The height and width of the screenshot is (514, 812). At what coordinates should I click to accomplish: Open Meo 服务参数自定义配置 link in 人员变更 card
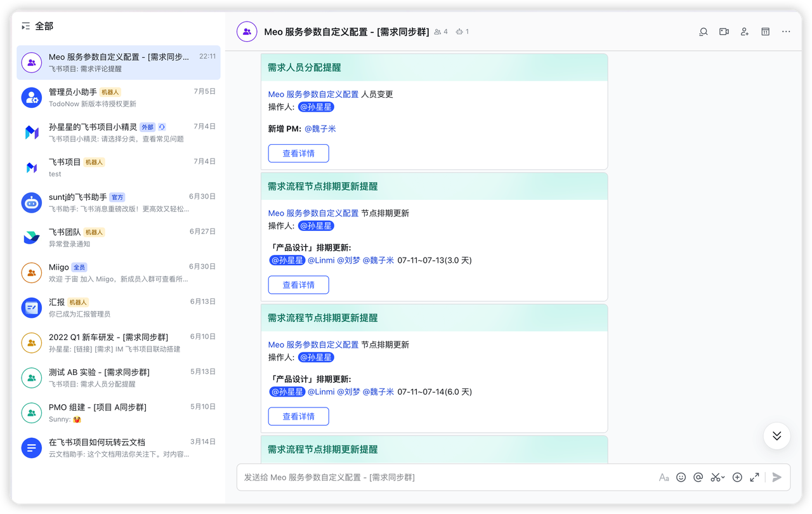coord(313,94)
